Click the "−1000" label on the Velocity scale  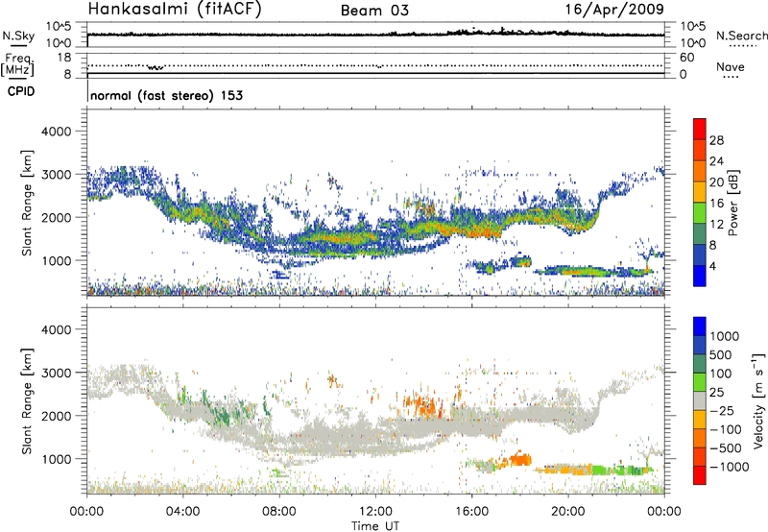pos(730,467)
